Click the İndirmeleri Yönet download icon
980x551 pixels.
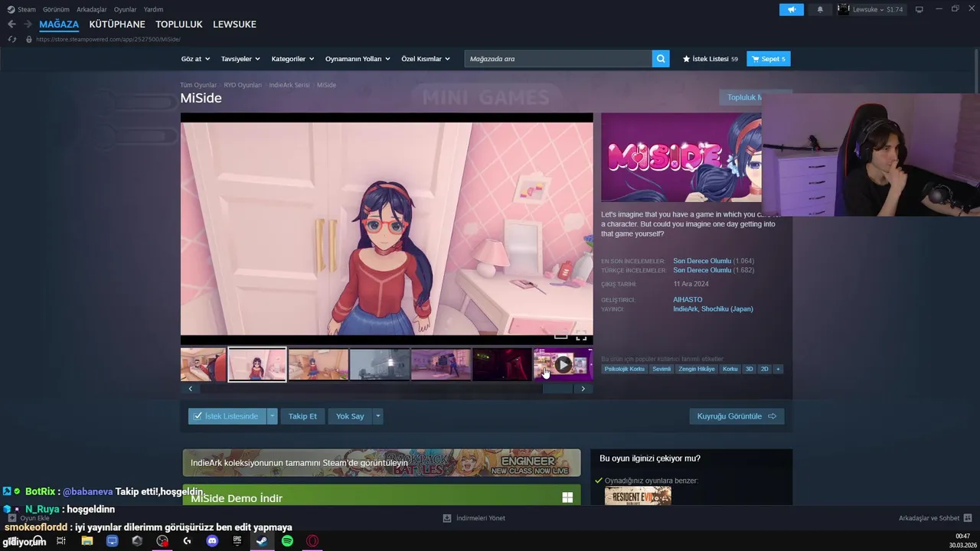point(447,518)
